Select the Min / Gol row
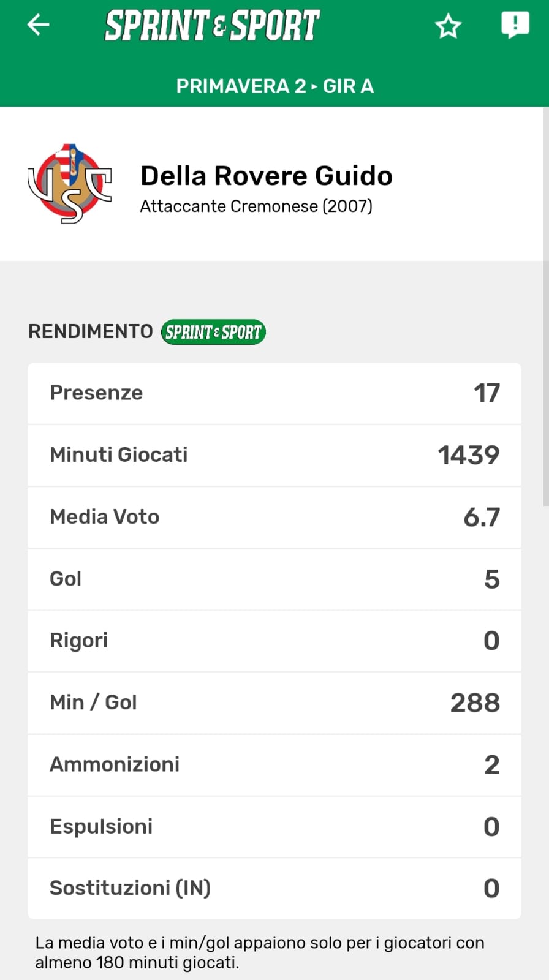The image size is (549, 980). 274,703
